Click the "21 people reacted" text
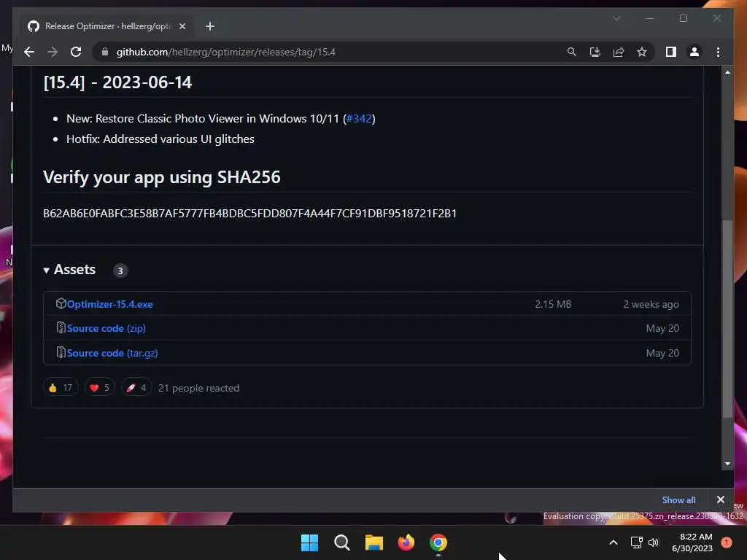747x560 pixels. click(x=198, y=388)
